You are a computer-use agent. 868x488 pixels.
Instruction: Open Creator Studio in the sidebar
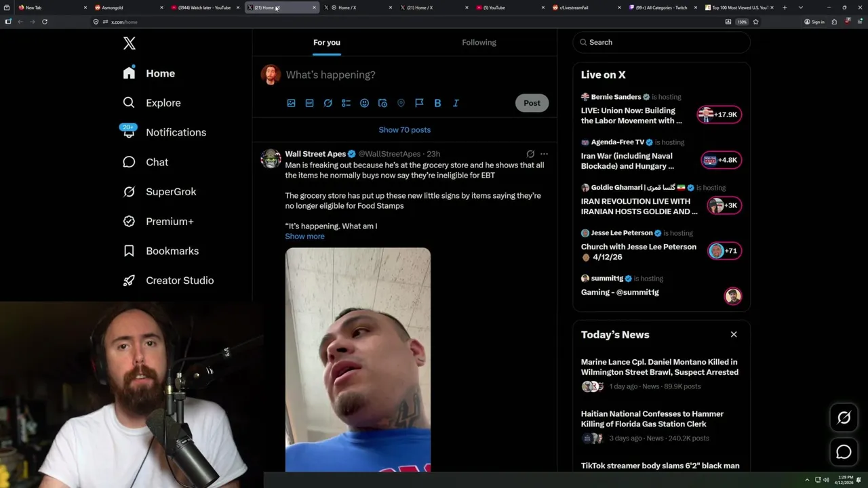click(168, 281)
